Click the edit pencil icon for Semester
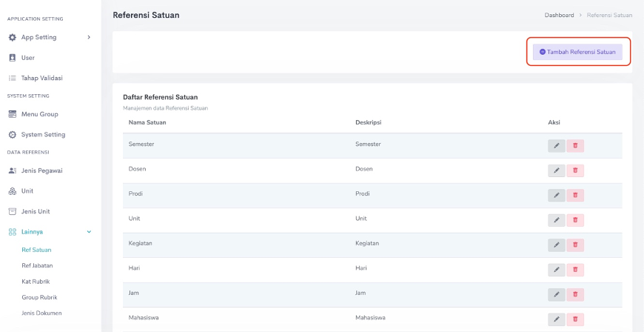 pos(556,145)
